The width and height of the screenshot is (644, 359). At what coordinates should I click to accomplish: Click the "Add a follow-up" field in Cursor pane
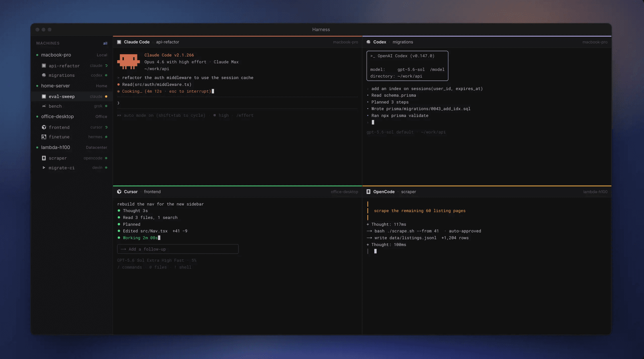[178, 249]
